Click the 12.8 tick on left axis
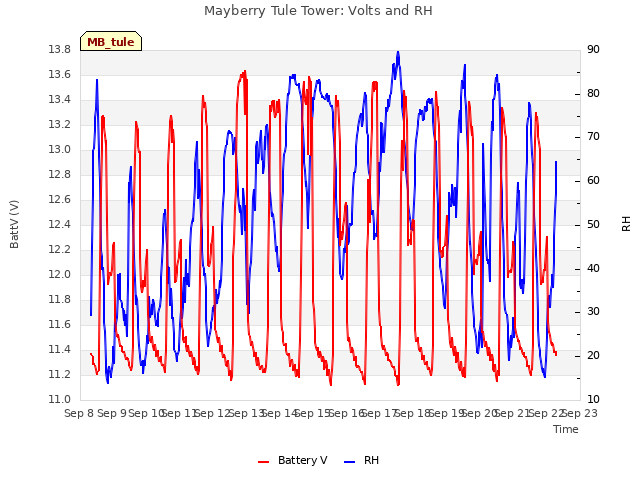The image size is (640, 480). pyautogui.click(x=60, y=175)
